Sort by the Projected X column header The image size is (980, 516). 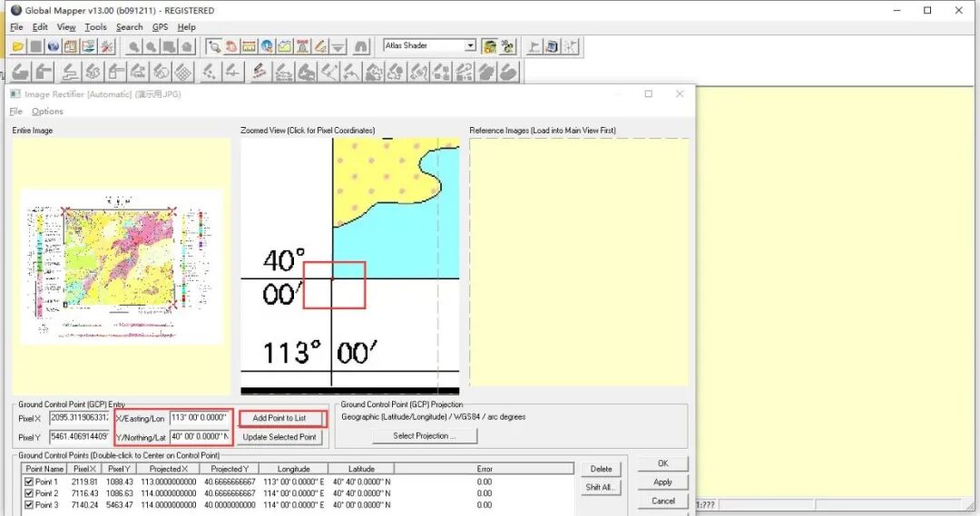click(168, 469)
